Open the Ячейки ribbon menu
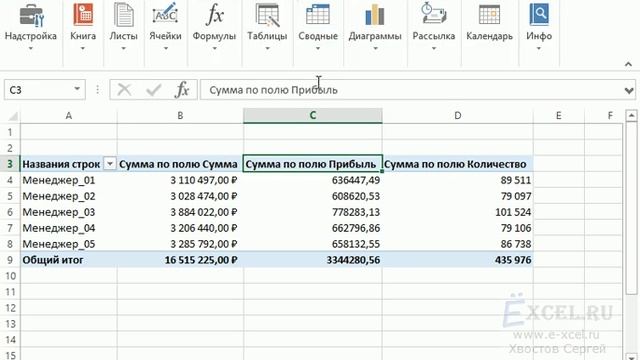This screenshot has width=640, height=360. point(165,28)
